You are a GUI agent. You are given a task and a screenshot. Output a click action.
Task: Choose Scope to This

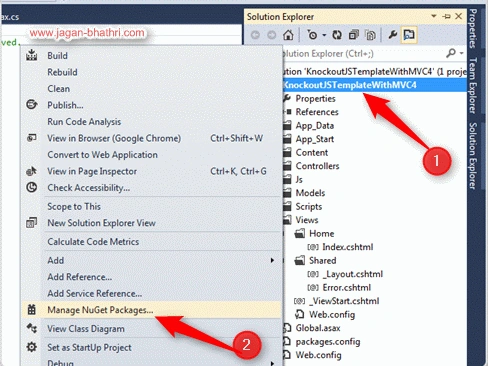tap(152, 206)
